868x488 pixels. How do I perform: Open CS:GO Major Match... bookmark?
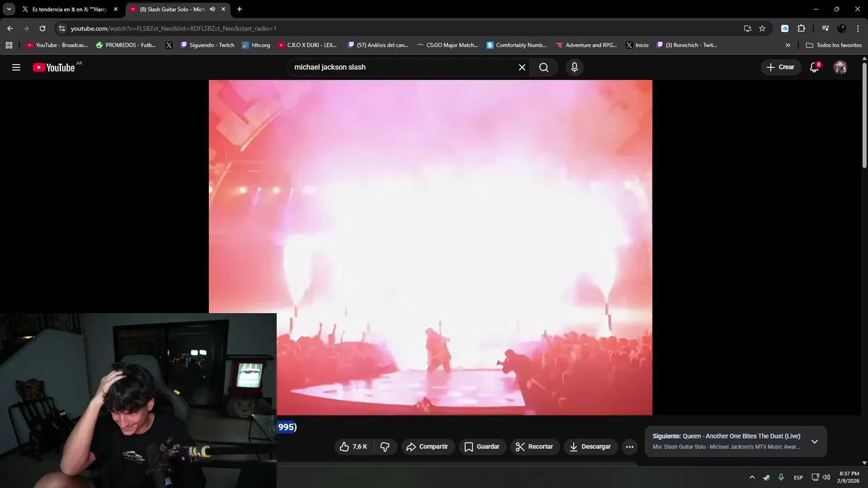[x=448, y=45]
